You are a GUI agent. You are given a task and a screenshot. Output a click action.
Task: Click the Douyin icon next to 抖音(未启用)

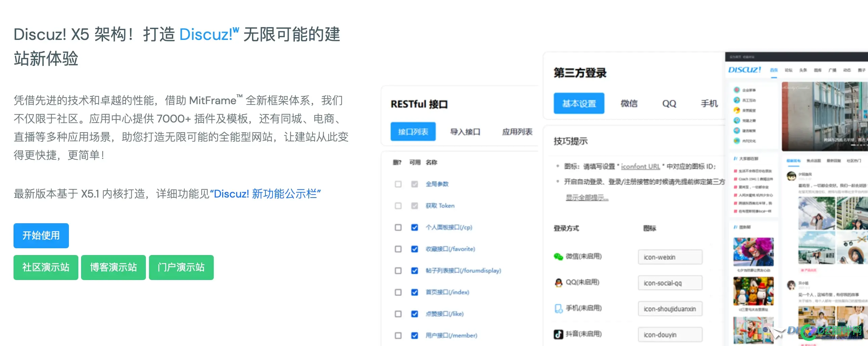[x=558, y=335]
